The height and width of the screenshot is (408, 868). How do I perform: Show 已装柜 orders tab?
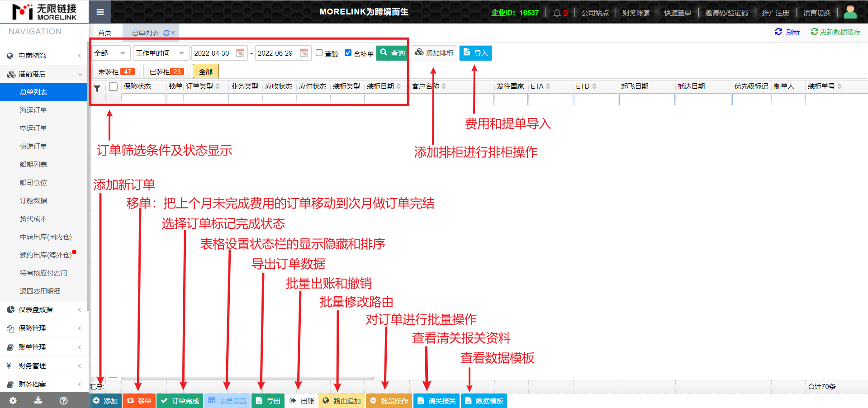[x=166, y=71]
